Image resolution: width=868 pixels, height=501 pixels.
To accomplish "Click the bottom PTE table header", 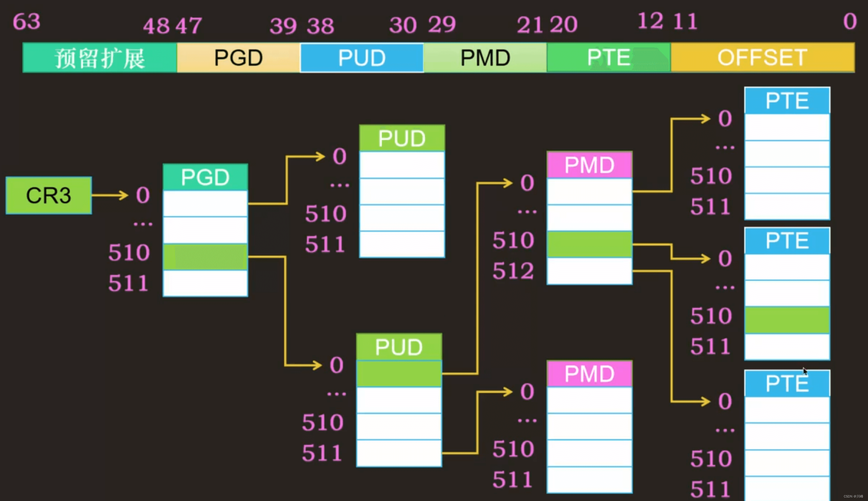I will pos(787,383).
